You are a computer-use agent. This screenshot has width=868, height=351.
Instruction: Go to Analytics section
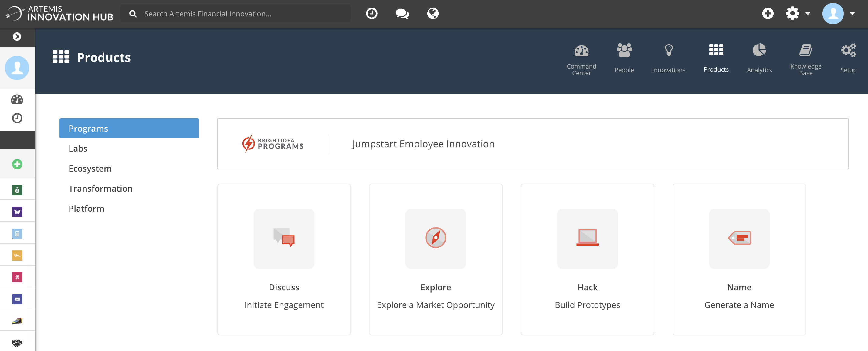(x=759, y=59)
